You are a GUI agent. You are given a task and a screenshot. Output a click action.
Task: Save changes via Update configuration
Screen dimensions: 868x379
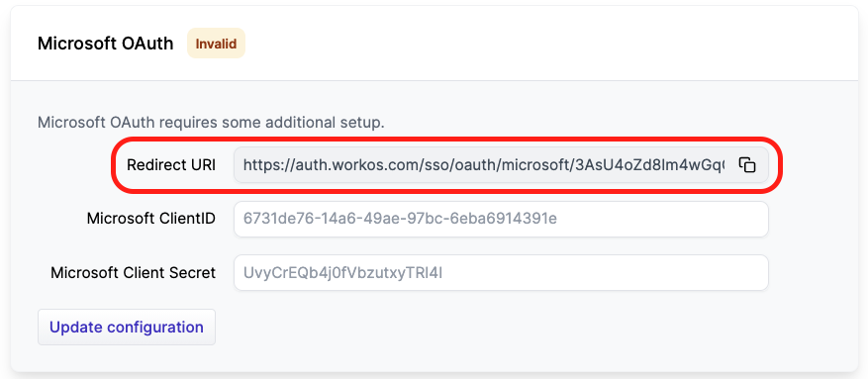tap(127, 327)
